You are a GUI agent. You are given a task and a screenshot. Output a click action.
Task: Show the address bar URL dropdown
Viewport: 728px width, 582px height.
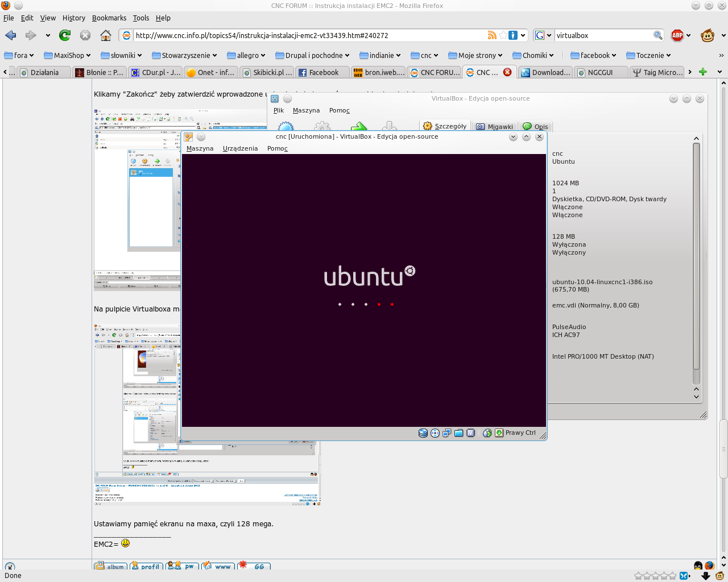523,35
